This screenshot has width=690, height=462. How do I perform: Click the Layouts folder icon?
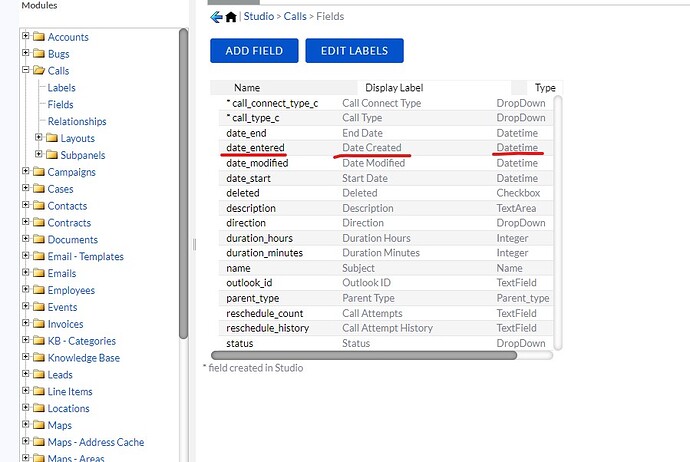pyautogui.click(x=52, y=138)
